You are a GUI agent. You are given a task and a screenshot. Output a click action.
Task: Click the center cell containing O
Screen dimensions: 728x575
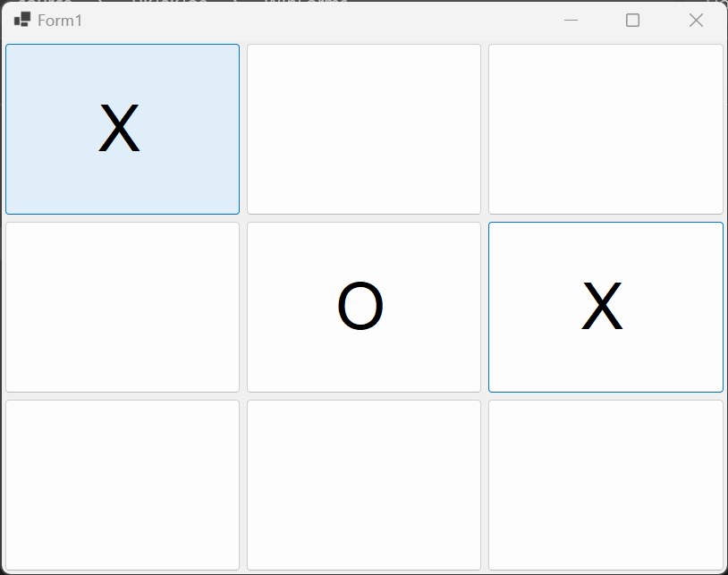click(364, 307)
